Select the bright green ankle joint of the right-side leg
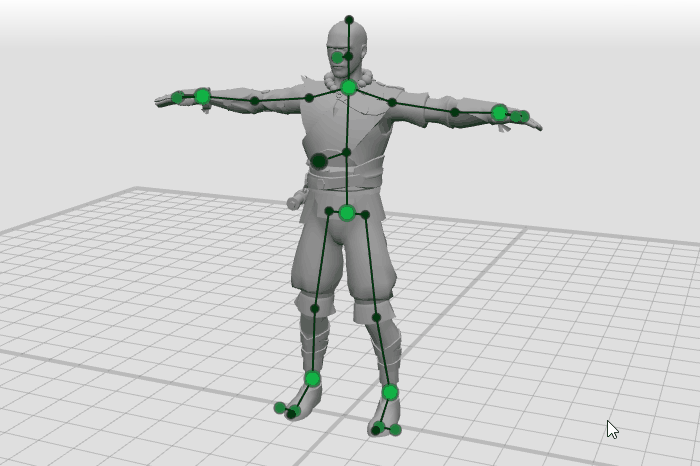Viewport: 700px width, 466px height. point(390,393)
